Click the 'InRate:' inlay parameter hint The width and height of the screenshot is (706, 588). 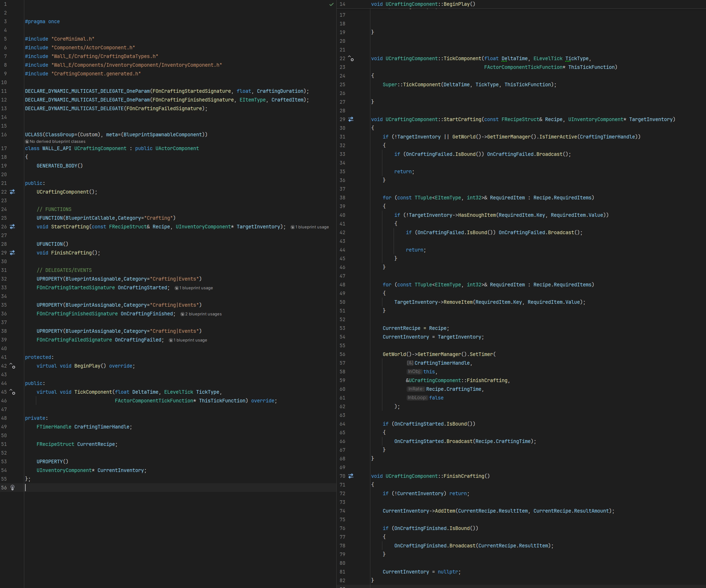(x=415, y=389)
